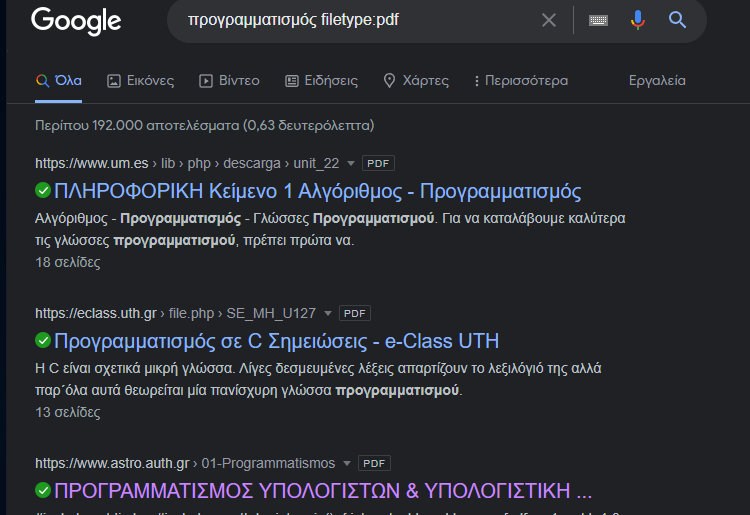Screen dimensions: 750x515
Task: Click the Google logo
Action: (76, 21)
